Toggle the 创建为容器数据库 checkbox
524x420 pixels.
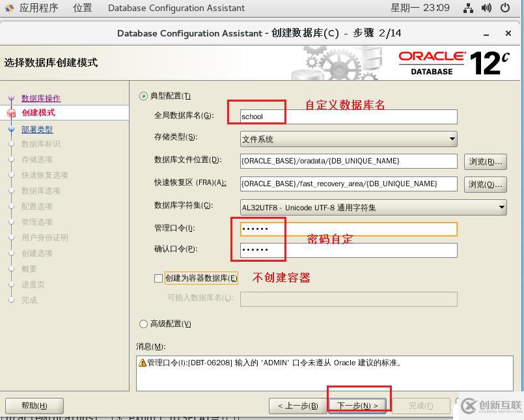[158, 278]
